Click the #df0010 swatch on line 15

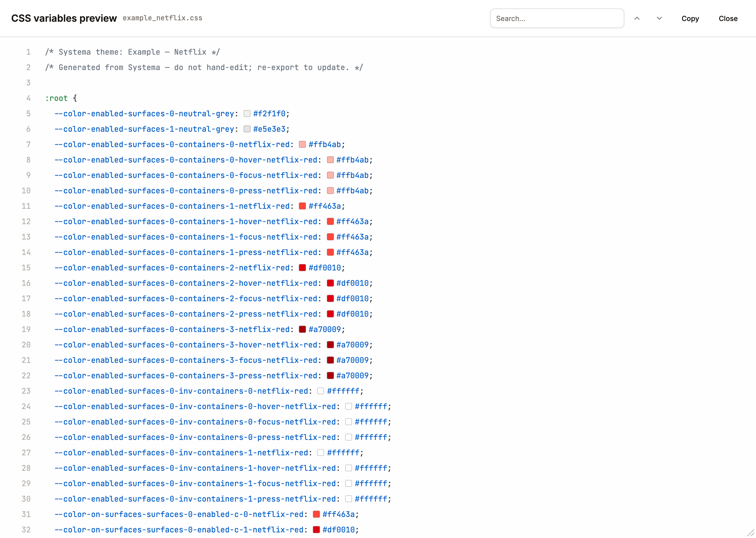tap(302, 268)
